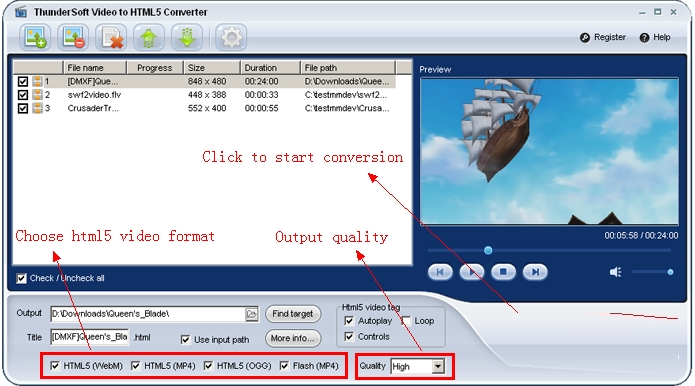Uncheck HTML5 (OGG) format

(208, 366)
